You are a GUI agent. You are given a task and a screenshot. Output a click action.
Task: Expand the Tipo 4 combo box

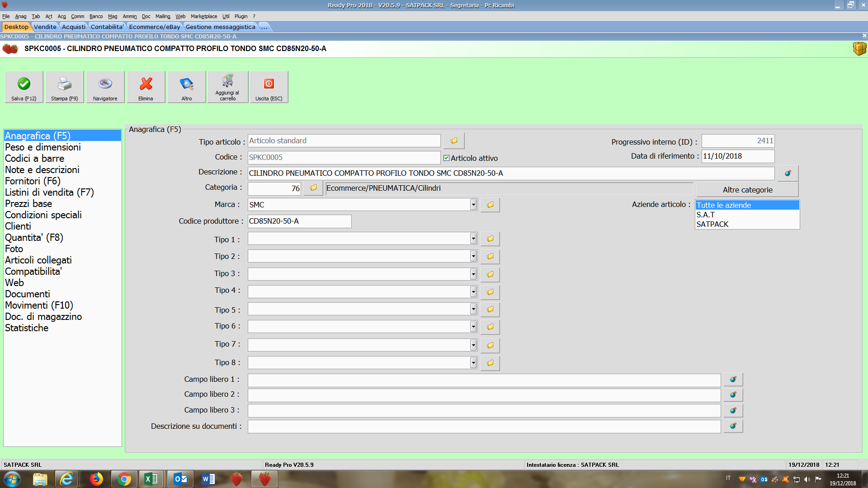click(473, 291)
